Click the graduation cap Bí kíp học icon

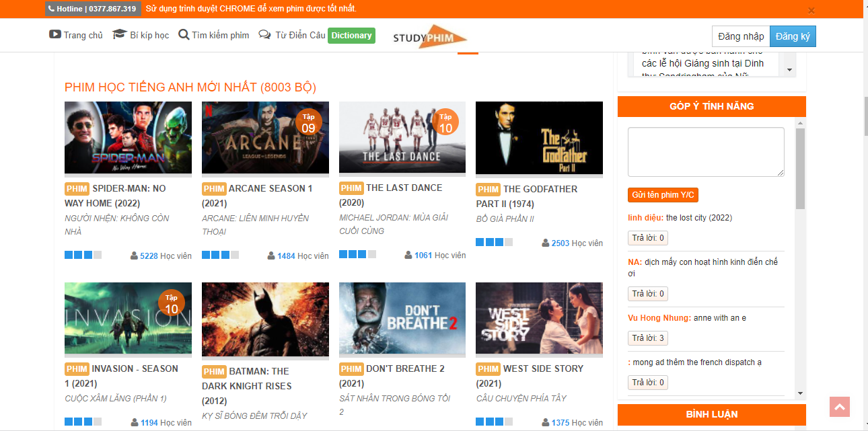(x=119, y=35)
